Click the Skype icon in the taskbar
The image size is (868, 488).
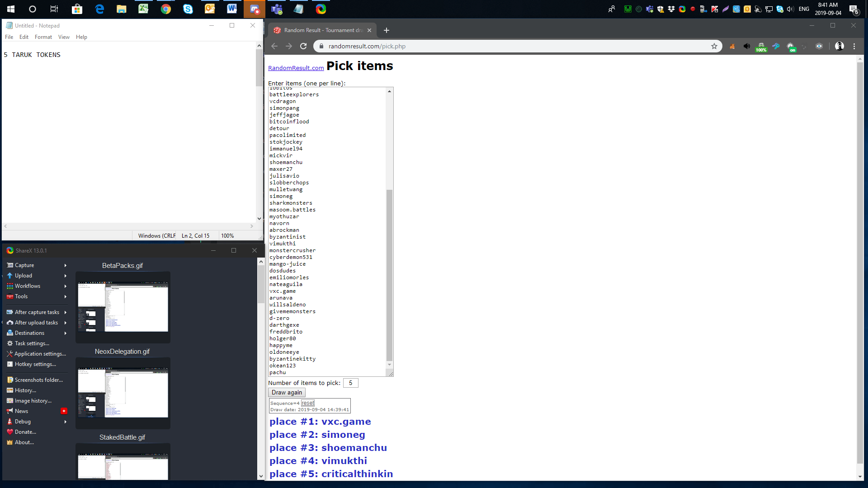tap(188, 9)
